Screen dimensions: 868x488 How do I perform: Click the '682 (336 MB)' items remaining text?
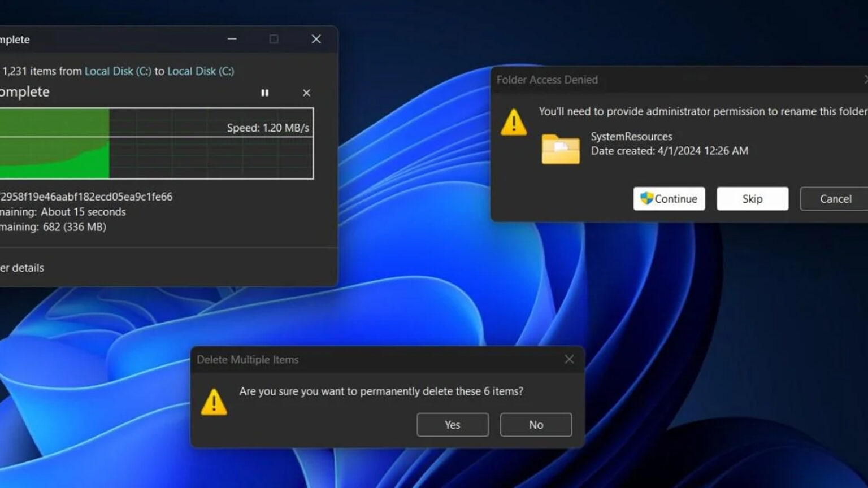pos(75,227)
